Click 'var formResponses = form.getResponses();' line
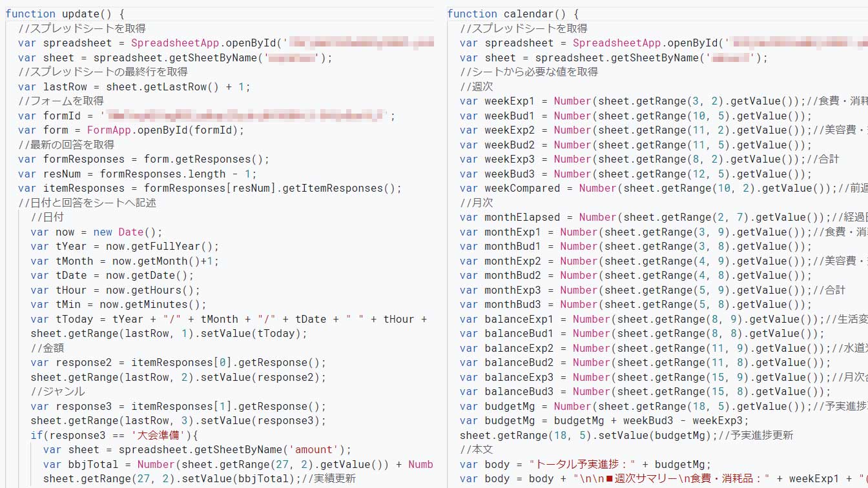 click(144, 159)
